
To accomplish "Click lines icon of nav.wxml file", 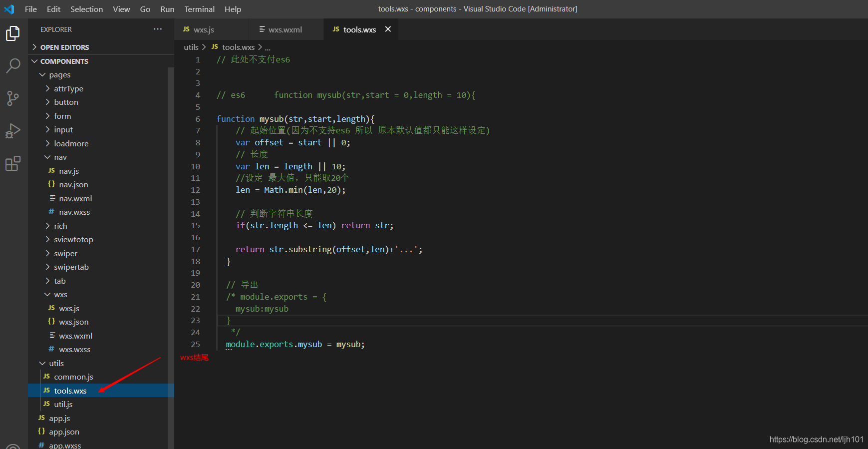I will coord(52,198).
